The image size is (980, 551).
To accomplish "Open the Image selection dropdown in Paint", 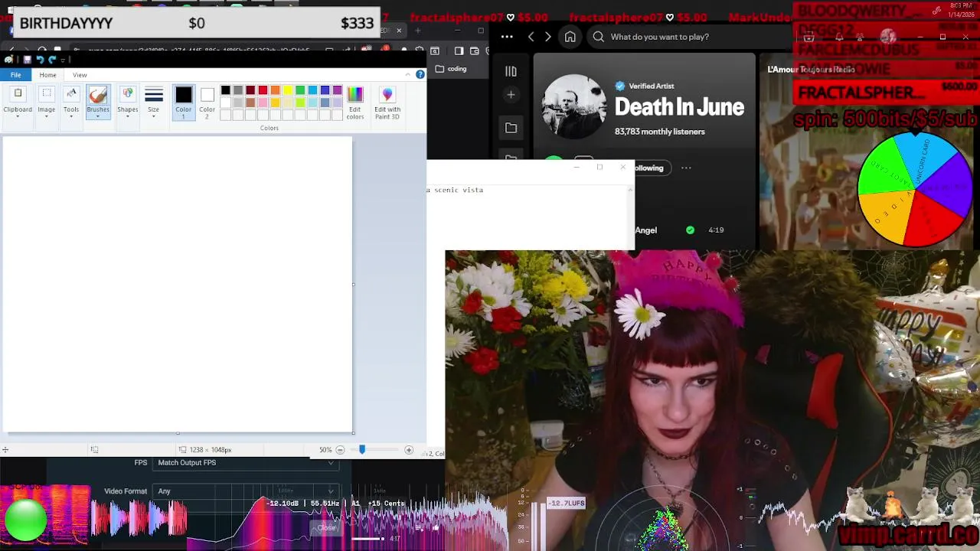I will 47,102.
